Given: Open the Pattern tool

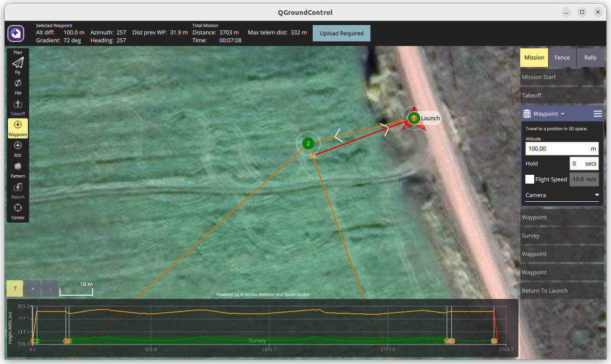Looking at the screenshot, I should pyautogui.click(x=18, y=169).
